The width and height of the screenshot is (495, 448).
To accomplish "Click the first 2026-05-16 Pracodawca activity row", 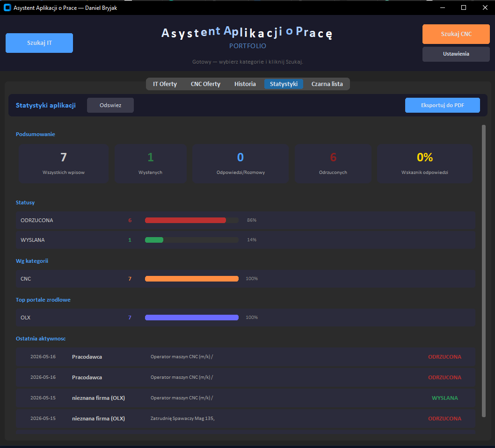I will [246, 357].
